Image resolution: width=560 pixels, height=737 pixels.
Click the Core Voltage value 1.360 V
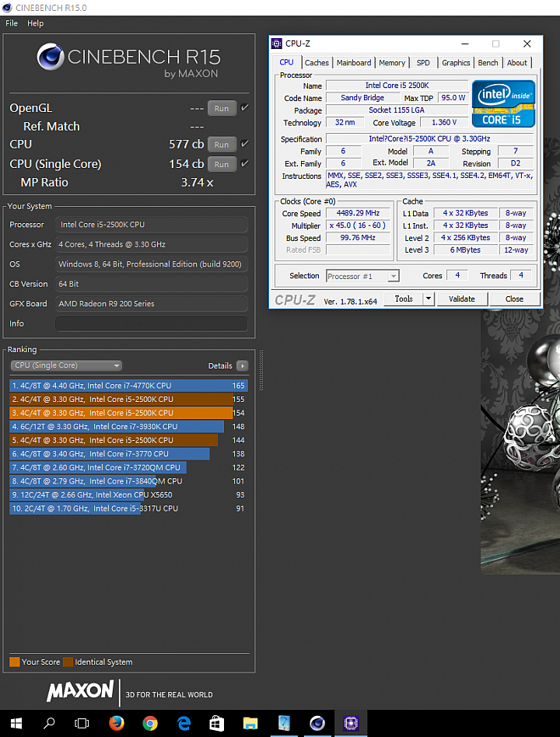[444, 122]
